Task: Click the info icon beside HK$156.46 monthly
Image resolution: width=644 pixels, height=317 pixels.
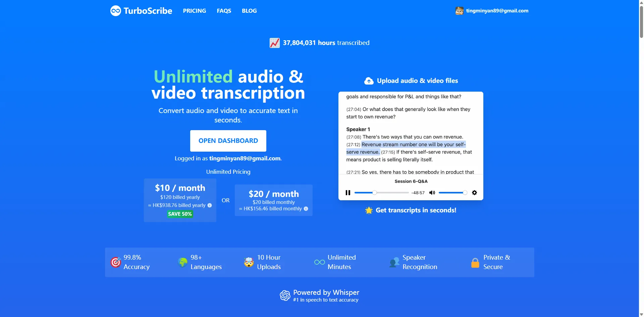Action: click(x=306, y=209)
